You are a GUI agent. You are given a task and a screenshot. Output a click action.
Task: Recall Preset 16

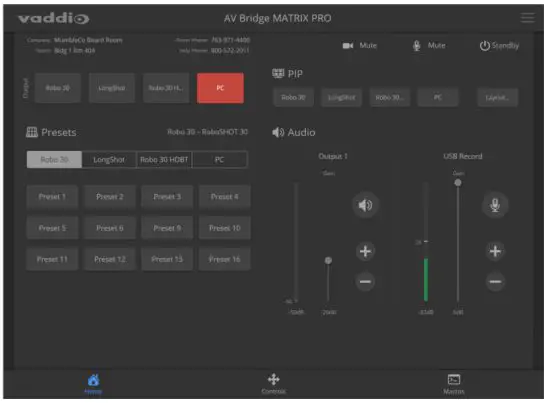224,260
